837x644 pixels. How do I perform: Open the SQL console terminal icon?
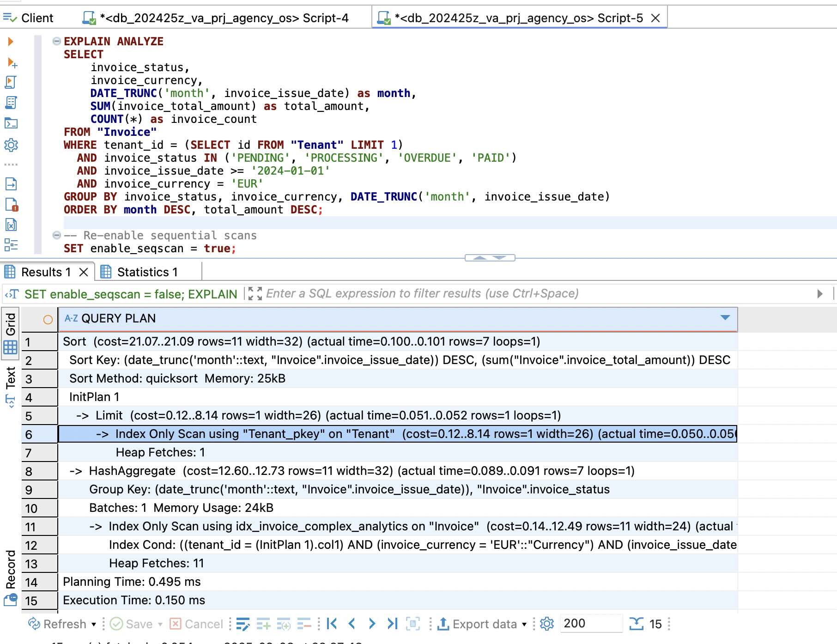pyautogui.click(x=11, y=123)
